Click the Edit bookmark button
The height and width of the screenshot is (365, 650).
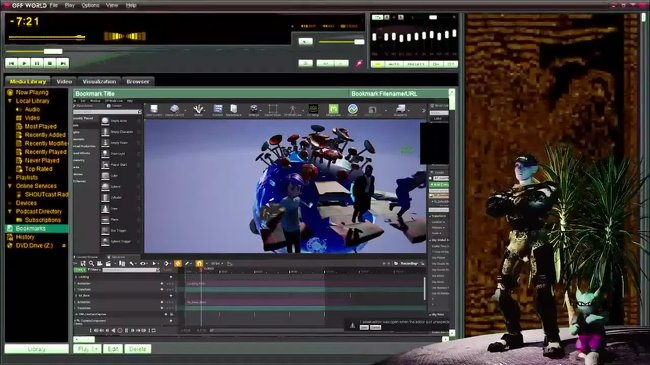113,349
